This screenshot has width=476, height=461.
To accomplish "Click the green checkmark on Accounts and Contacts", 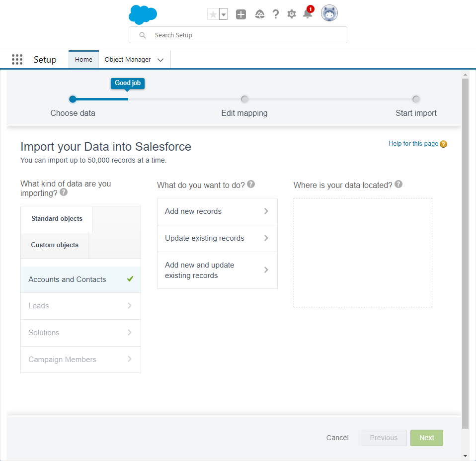I will (130, 278).
